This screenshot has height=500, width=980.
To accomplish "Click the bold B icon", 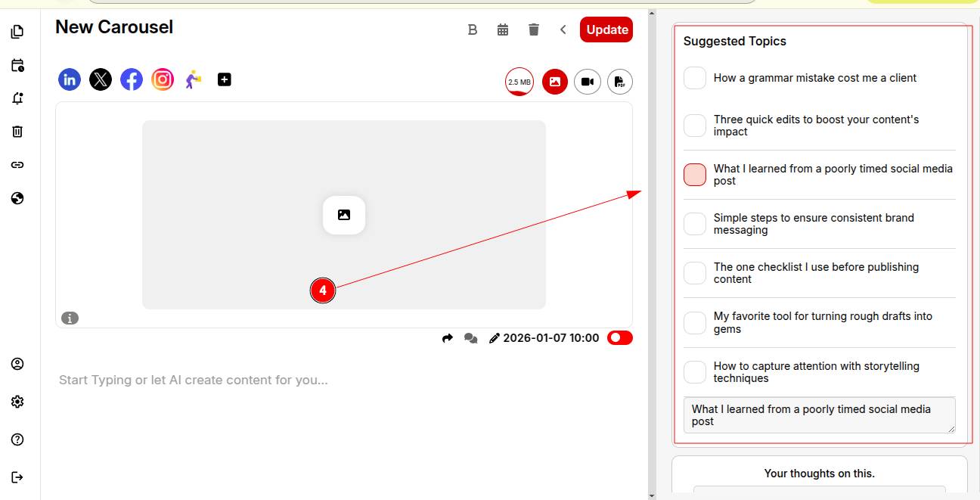I will pos(473,30).
